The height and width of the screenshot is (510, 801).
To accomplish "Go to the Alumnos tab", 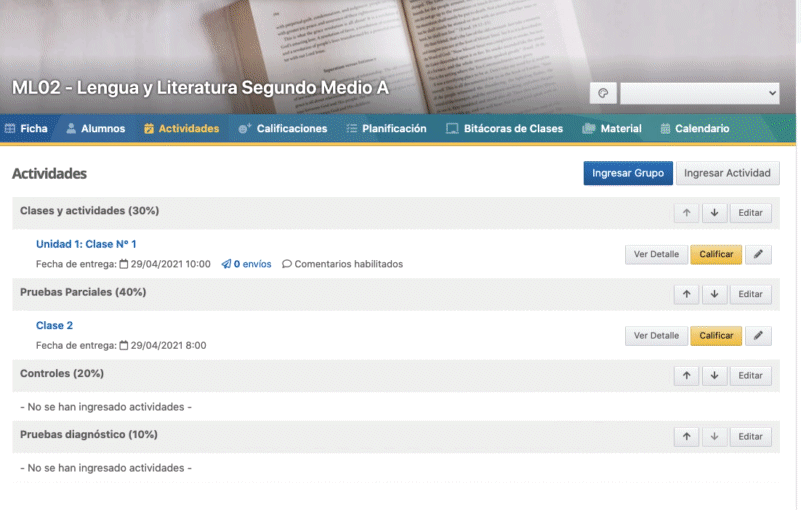I will click(96, 128).
